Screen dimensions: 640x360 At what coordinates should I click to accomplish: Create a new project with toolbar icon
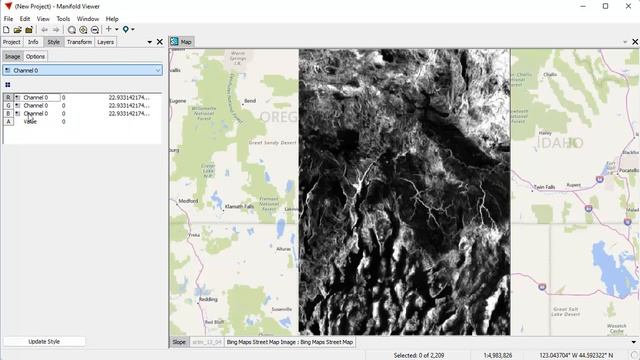point(6,30)
